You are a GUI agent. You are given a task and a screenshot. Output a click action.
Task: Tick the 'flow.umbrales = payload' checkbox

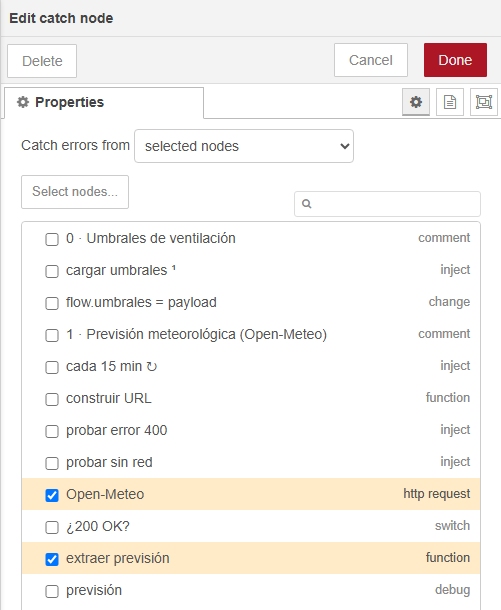52,303
